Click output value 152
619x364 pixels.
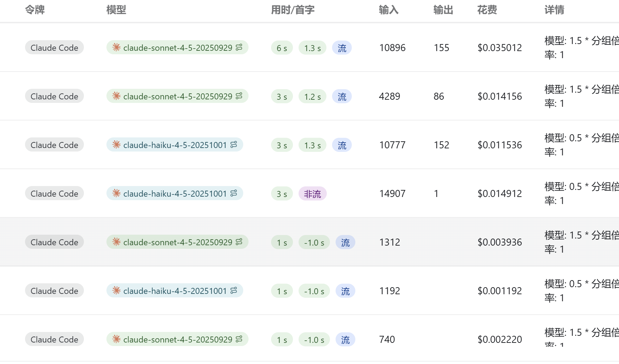point(442,145)
